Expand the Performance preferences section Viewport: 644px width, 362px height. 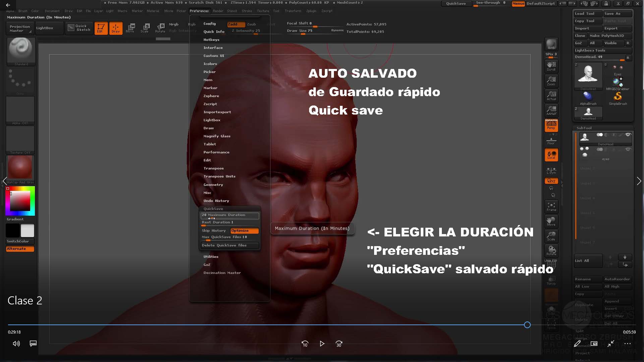pyautogui.click(x=216, y=152)
